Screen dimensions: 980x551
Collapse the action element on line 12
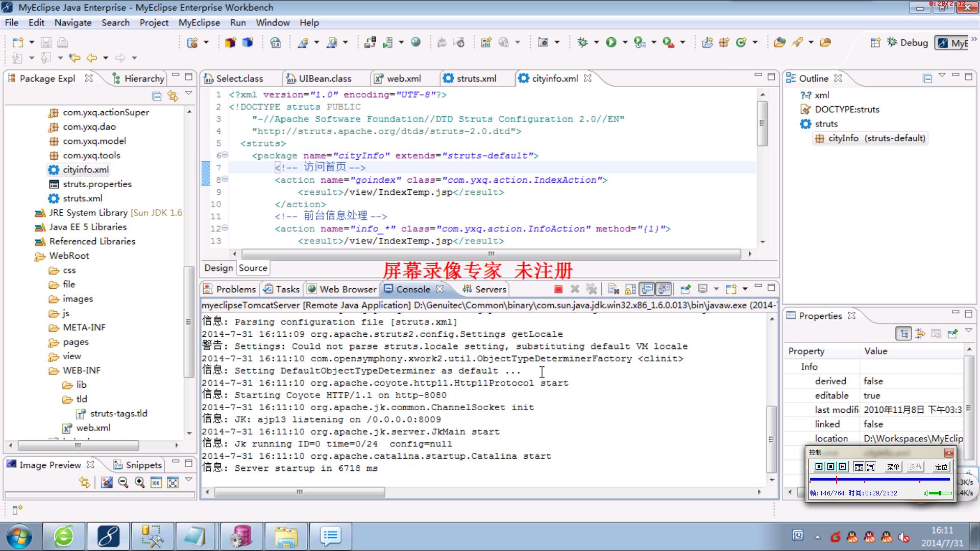(225, 228)
